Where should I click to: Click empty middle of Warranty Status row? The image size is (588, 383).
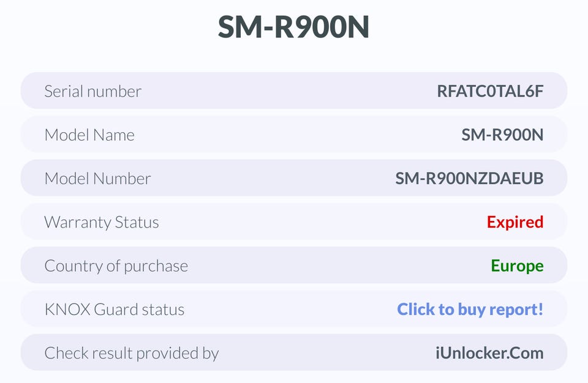tap(318, 222)
